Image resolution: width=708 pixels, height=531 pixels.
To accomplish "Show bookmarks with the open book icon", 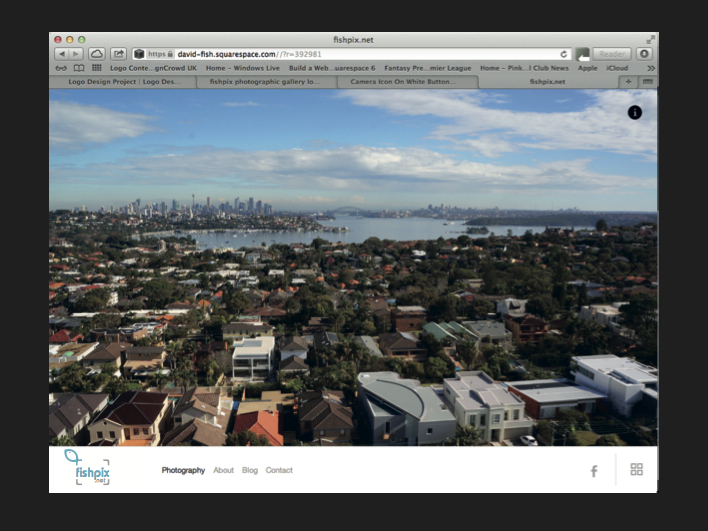I will 79,68.
